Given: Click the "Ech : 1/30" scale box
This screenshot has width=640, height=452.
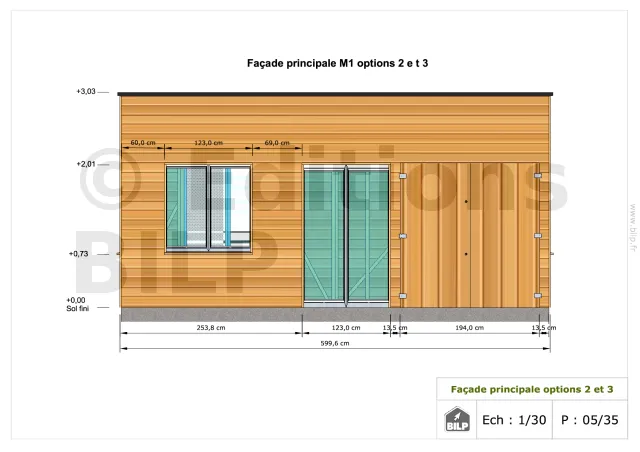Looking at the screenshot, I should tap(513, 420).
